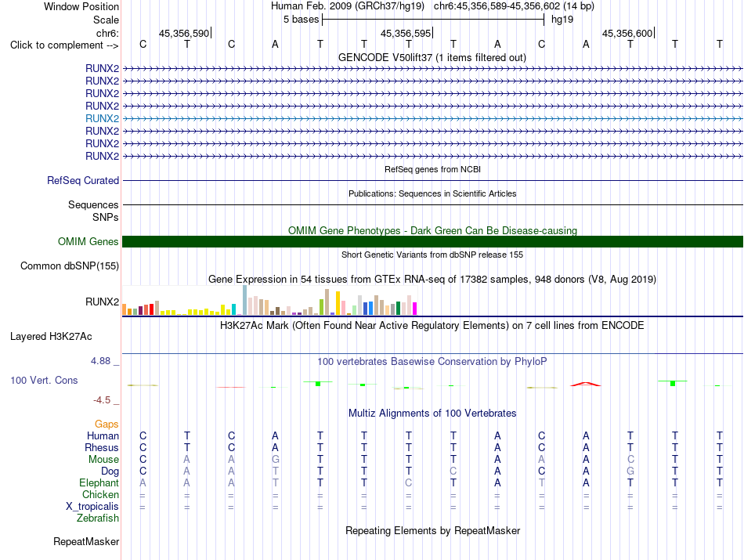The height and width of the screenshot is (560, 744).
Task: Open GENCODE V50lift37 track title
Action: coord(432,57)
